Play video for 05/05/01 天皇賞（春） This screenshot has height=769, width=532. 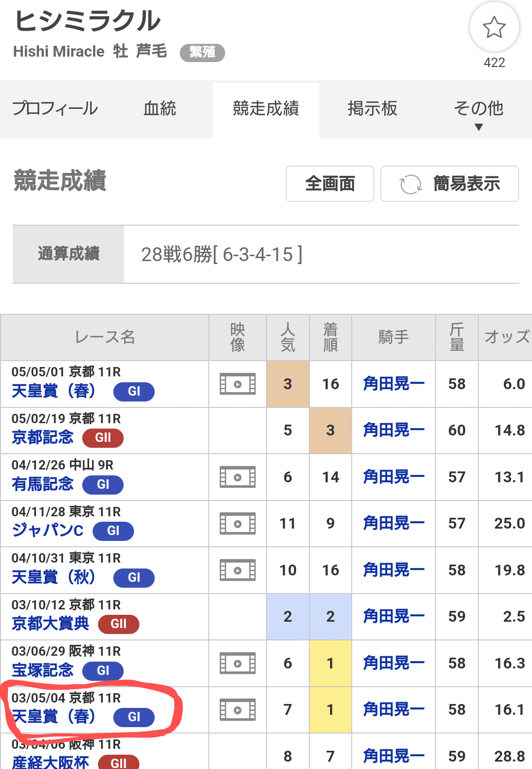(237, 384)
